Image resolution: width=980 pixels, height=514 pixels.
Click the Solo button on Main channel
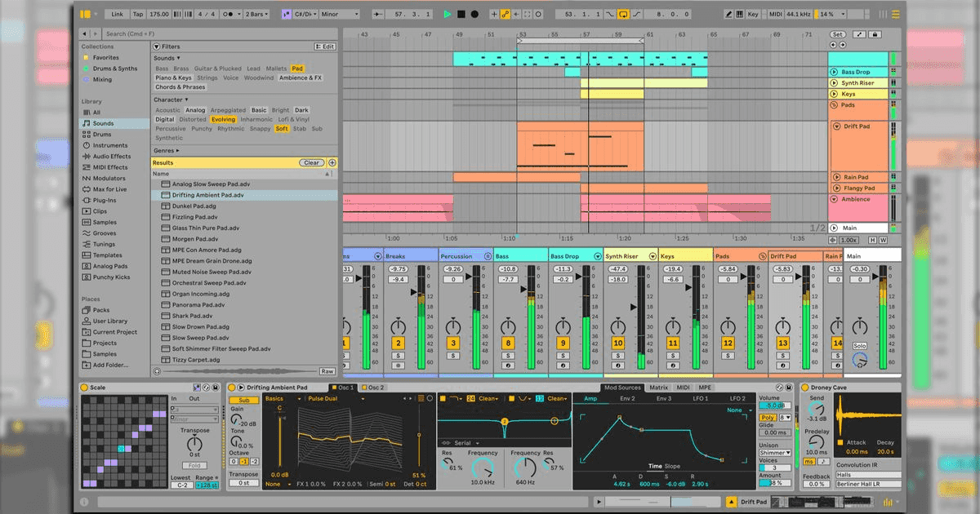[859, 346]
